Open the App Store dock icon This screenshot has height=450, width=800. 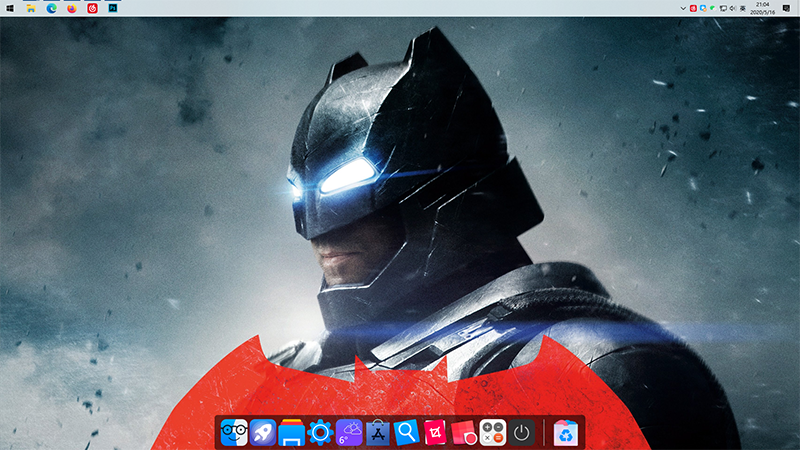378,432
